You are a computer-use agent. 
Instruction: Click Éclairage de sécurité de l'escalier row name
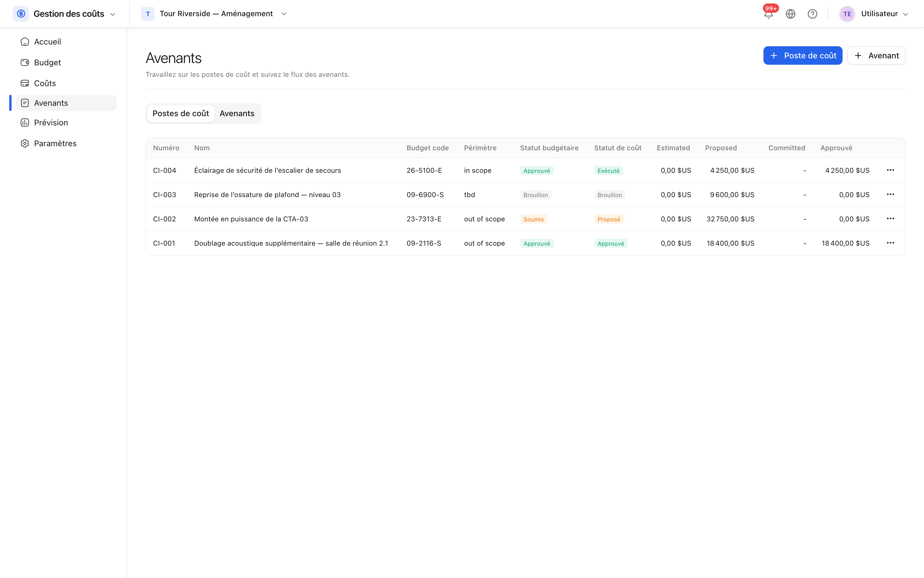(x=267, y=171)
